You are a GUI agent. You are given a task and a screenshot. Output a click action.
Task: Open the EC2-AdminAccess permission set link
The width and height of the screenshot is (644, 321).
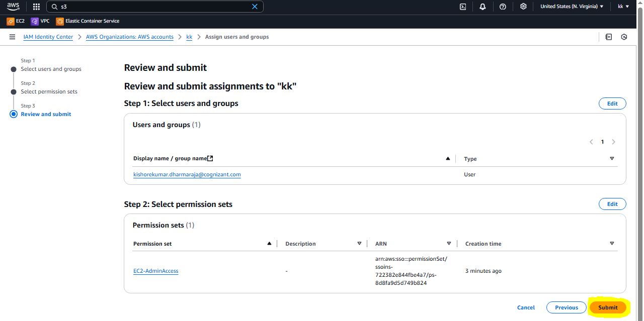(155, 271)
